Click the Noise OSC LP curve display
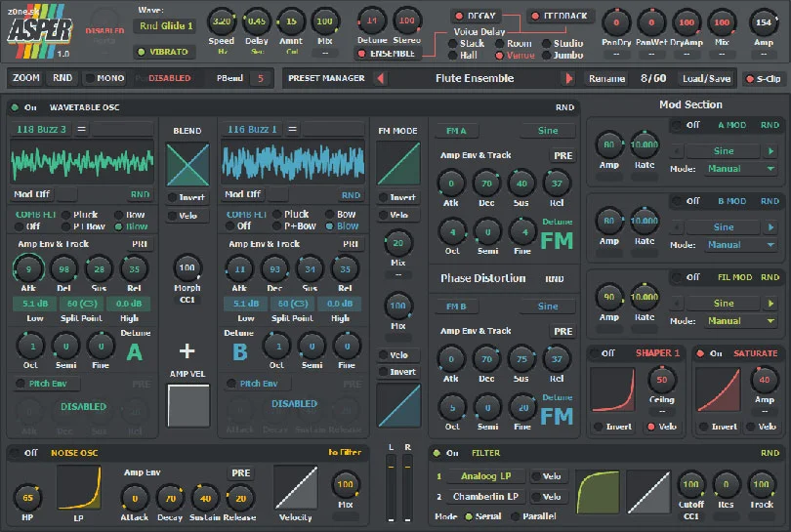791x532 pixels. click(80, 489)
